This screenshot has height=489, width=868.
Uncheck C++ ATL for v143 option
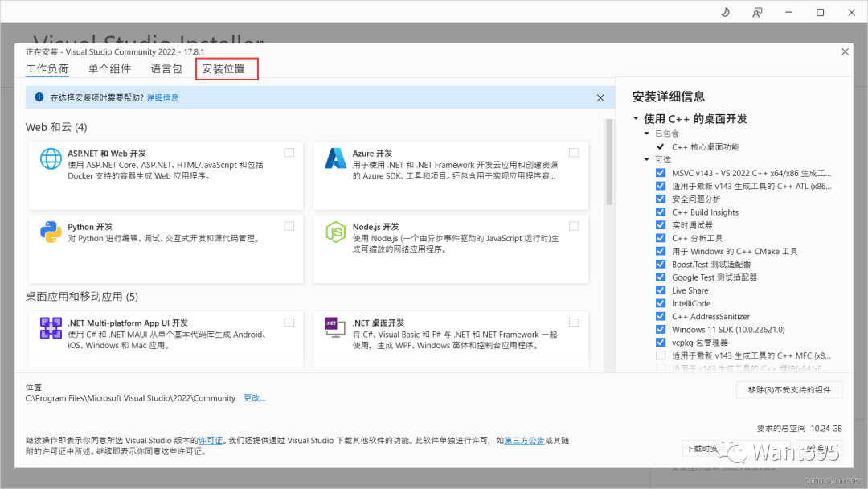(x=661, y=186)
